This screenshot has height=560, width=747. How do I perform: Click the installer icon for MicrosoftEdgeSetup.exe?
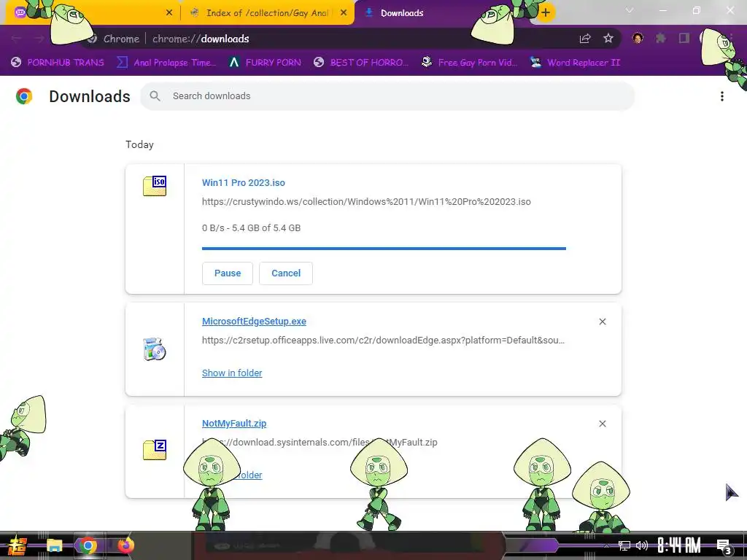click(155, 349)
